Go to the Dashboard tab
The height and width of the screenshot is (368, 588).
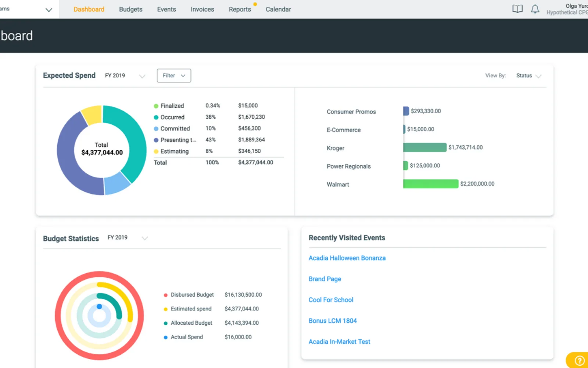[89, 9]
